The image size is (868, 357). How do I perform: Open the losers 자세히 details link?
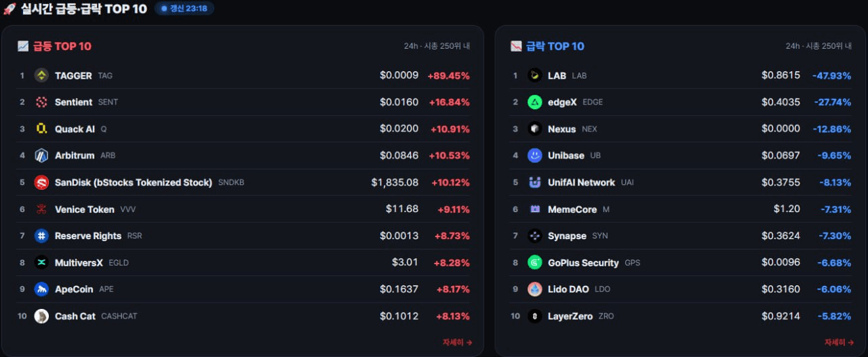[x=840, y=342]
